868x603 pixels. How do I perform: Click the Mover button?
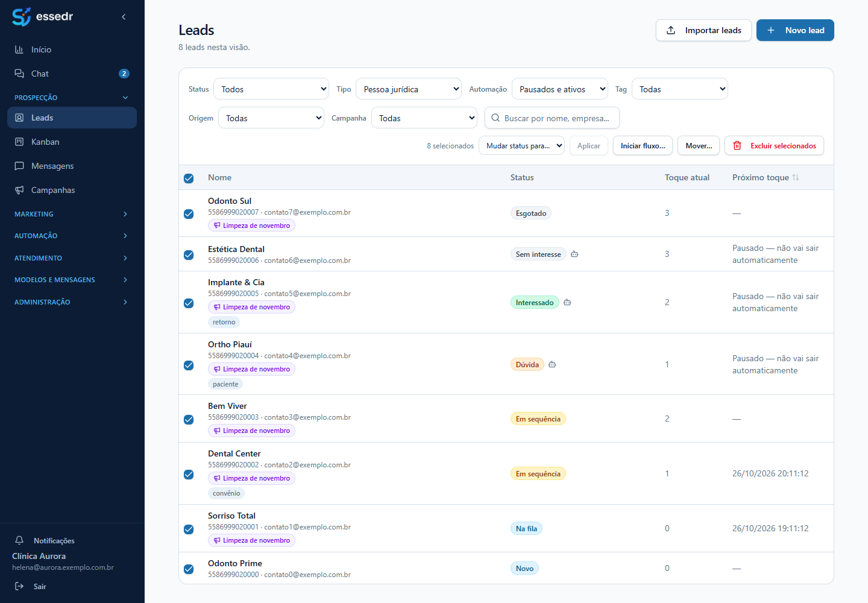click(x=699, y=145)
